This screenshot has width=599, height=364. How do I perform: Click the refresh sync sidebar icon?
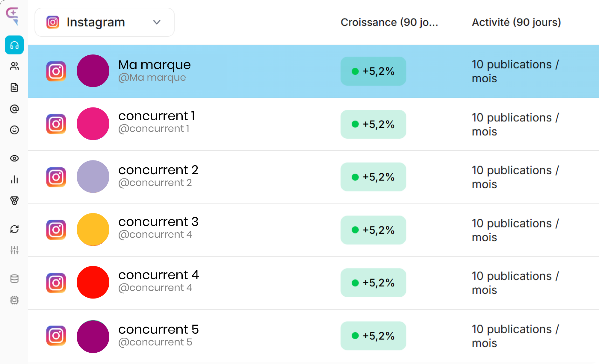pyautogui.click(x=14, y=229)
